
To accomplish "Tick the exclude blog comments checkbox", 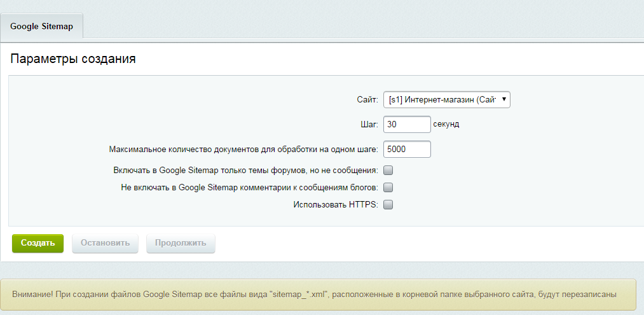I will (x=388, y=188).
